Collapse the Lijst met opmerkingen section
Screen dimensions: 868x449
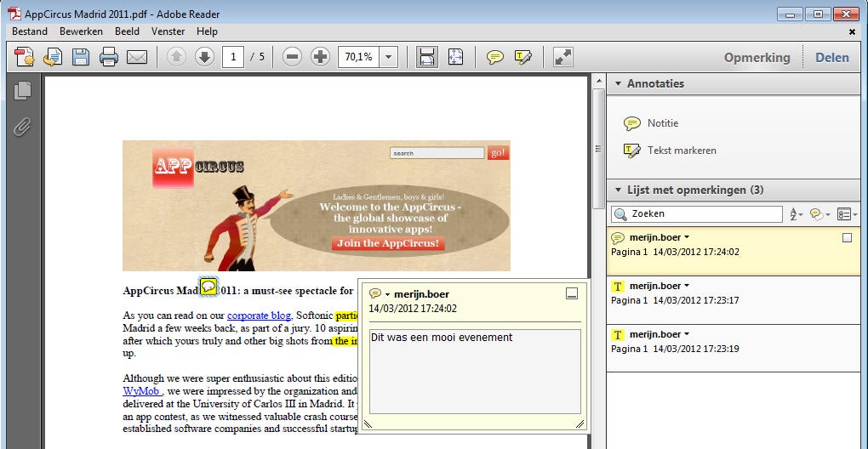[x=618, y=190]
